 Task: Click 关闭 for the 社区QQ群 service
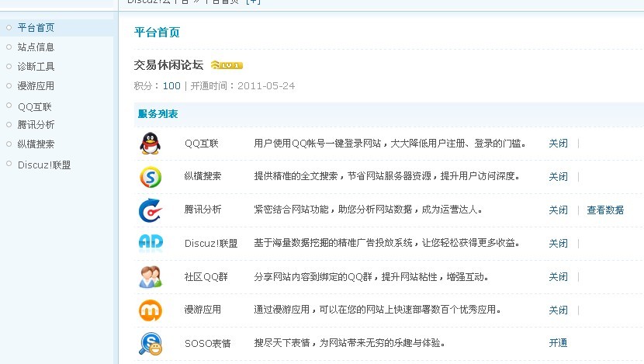(558, 277)
